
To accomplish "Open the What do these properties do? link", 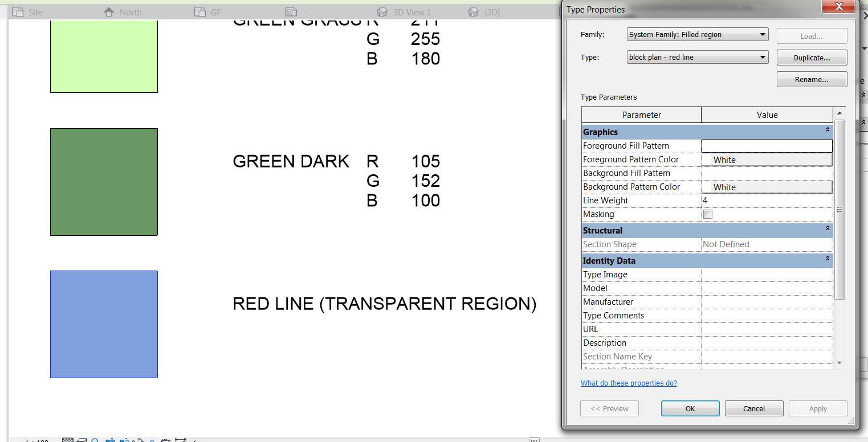I will [629, 383].
